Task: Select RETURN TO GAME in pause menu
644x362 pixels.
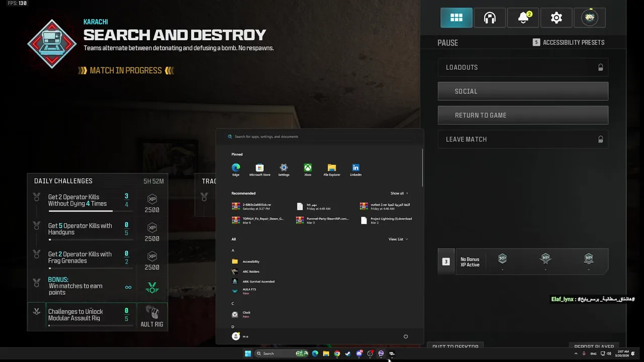Action: tap(523, 115)
